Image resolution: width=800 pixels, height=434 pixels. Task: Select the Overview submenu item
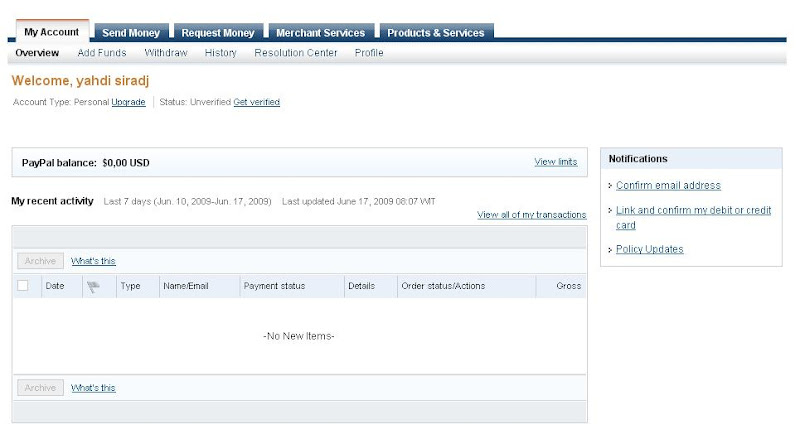tap(37, 53)
